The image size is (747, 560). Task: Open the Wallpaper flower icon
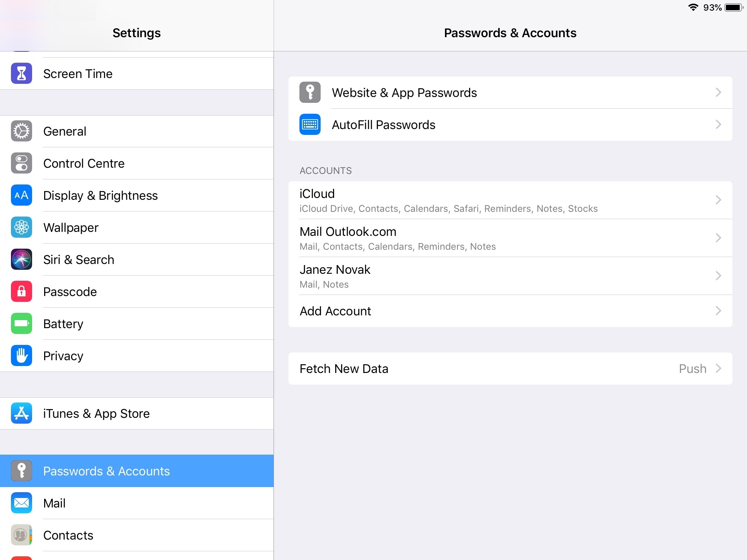[x=22, y=227]
